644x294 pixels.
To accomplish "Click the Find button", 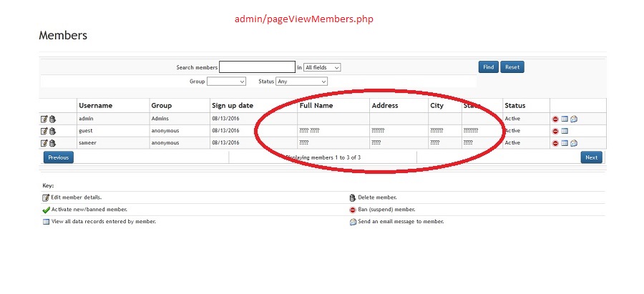I will pyautogui.click(x=488, y=67).
